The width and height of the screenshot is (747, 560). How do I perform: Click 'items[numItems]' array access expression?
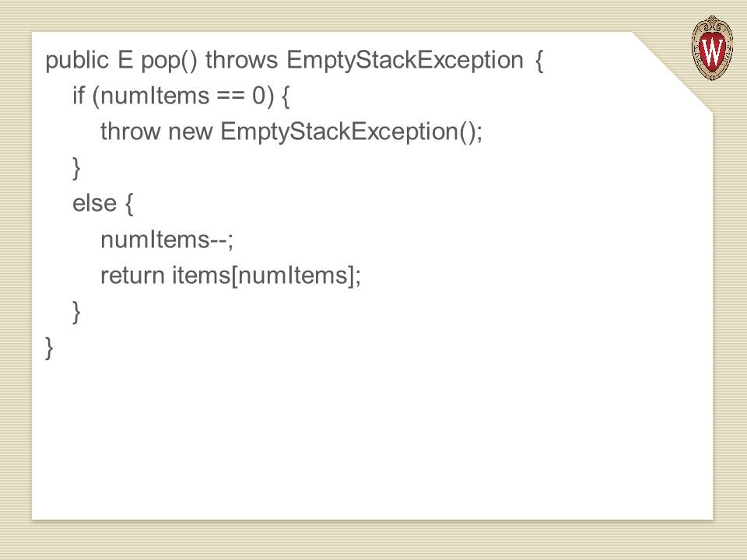click(x=263, y=275)
